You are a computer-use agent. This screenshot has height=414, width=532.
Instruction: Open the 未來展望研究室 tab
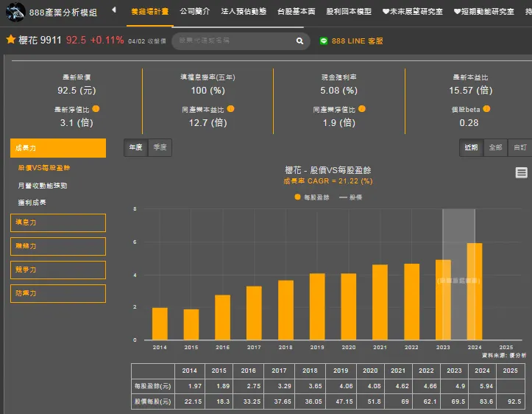click(x=413, y=12)
